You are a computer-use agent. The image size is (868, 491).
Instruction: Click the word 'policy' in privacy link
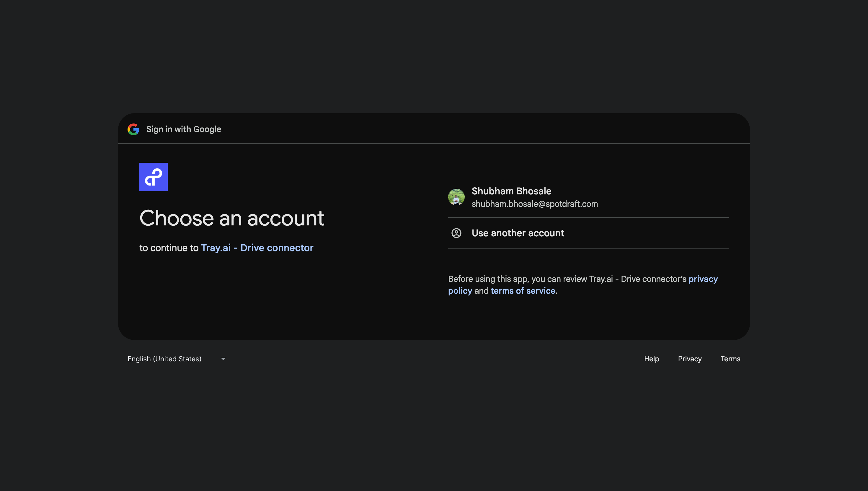[460, 291]
